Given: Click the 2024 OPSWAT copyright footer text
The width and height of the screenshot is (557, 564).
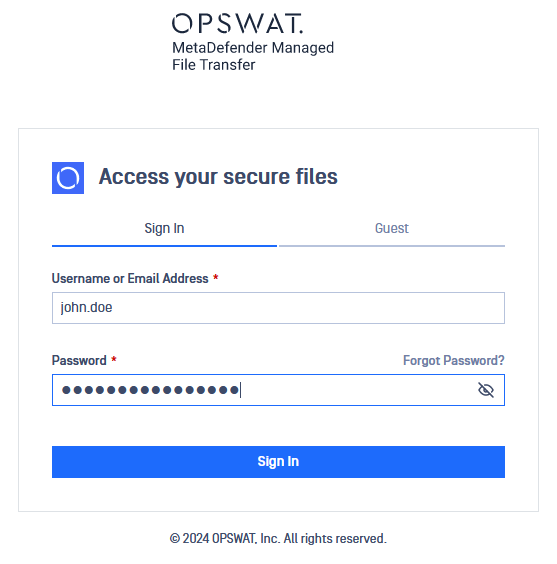Looking at the screenshot, I should [278, 538].
